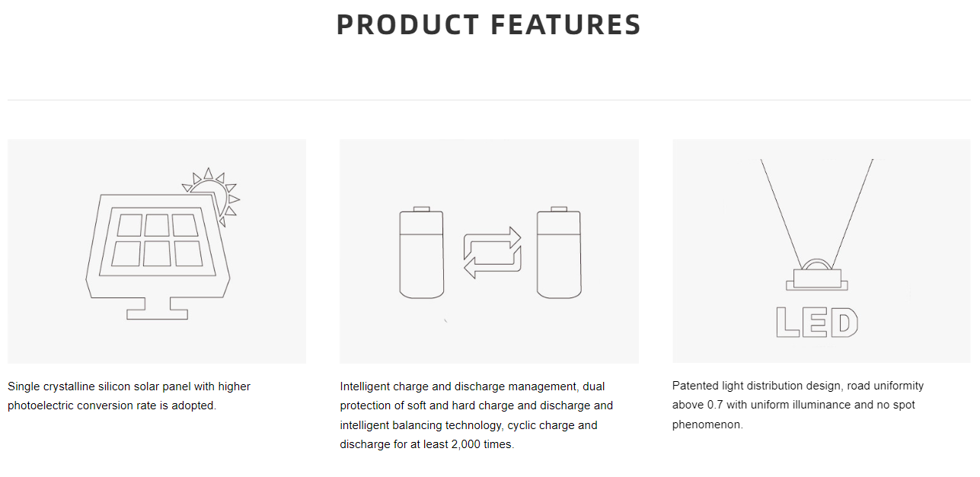Viewport: 980px width, 477px height.
Task: Click the horizontal divider below the heading
Action: [x=490, y=100]
